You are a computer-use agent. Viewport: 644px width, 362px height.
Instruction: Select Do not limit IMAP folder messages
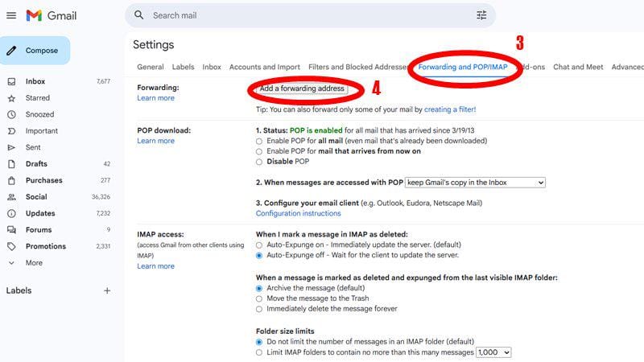pos(258,342)
